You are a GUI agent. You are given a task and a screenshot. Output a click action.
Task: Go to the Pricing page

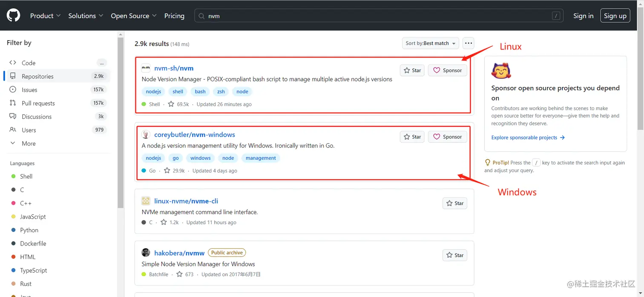(174, 16)
